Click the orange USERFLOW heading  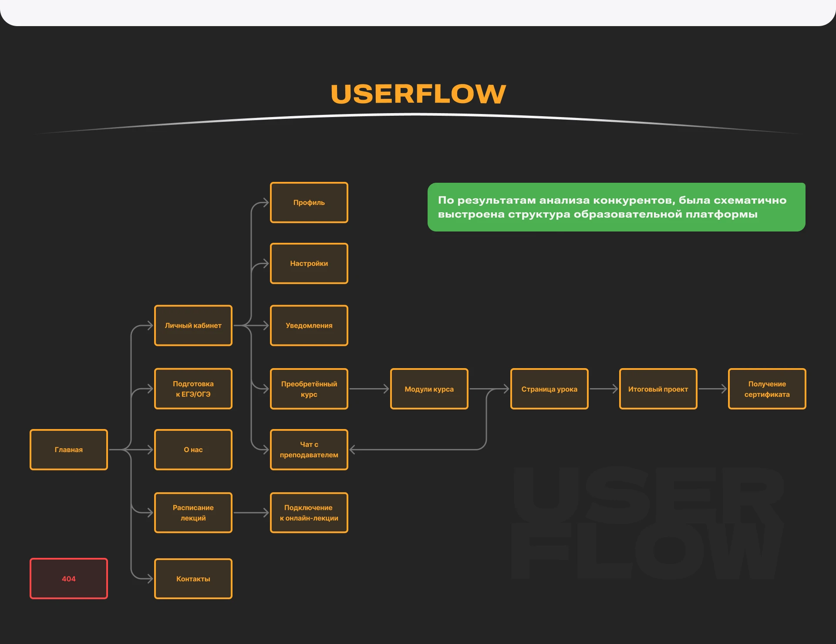[x=418, y=94]
